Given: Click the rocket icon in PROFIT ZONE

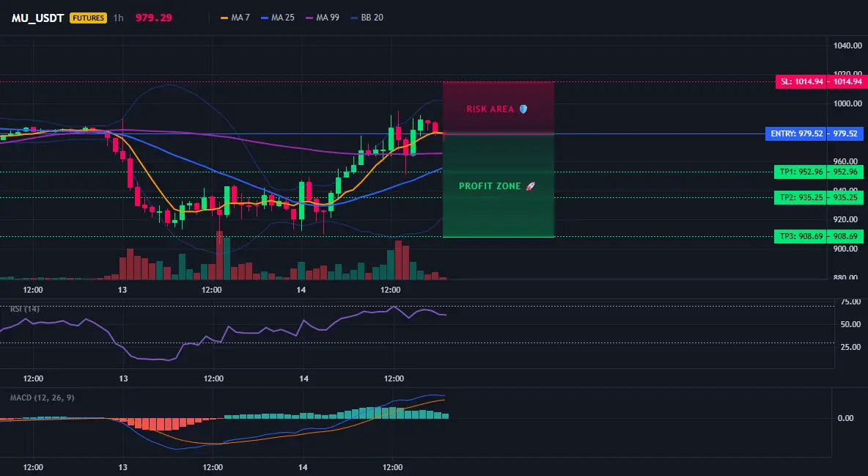Looking at the screenshot, I should (x=530, y=186).
